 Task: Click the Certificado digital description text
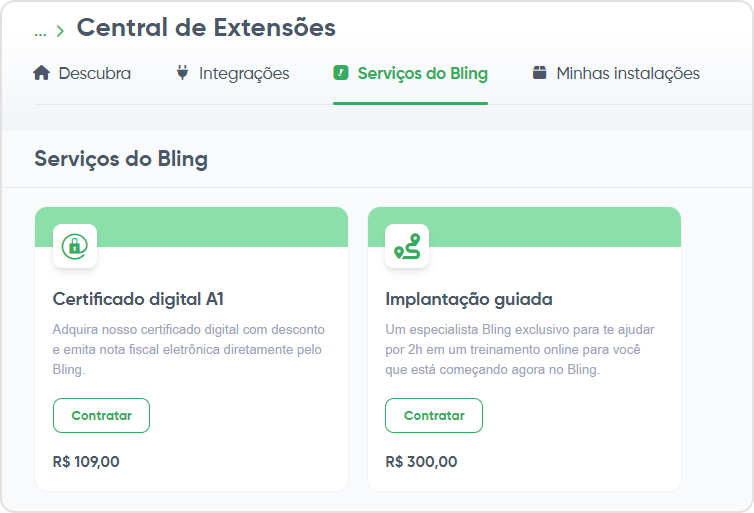tap(188, 350)
